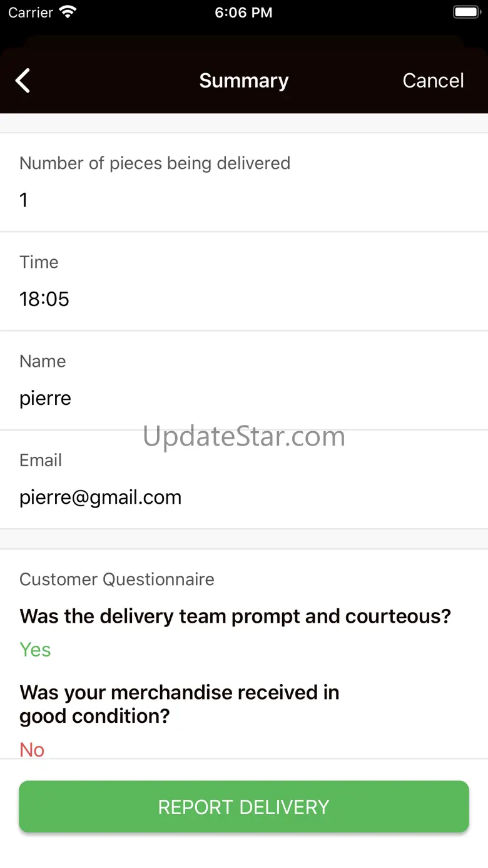Open the prompt and courteous question
Screen dimensions: 488x868
tap(235, 616)
